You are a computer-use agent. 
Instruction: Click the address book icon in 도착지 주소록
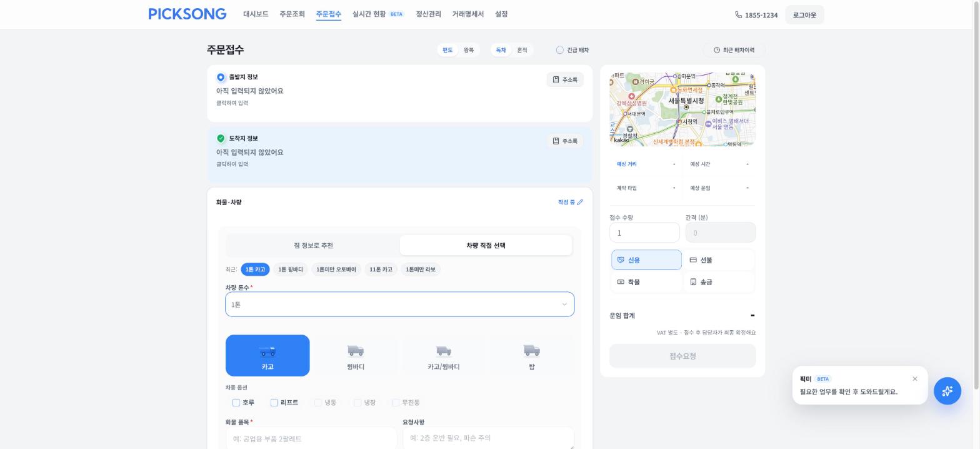[x=556, y=141]
